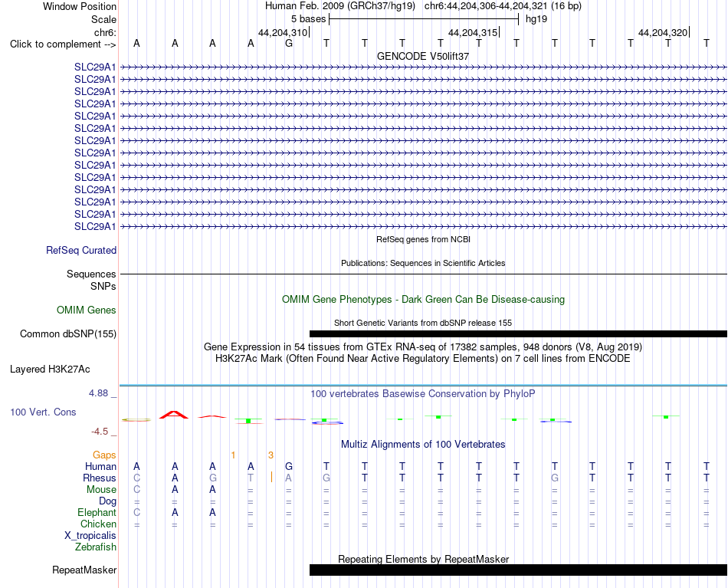728x588 pixels.
Task: Click the RefSeq Curated track label
Action: pos(81,251)
